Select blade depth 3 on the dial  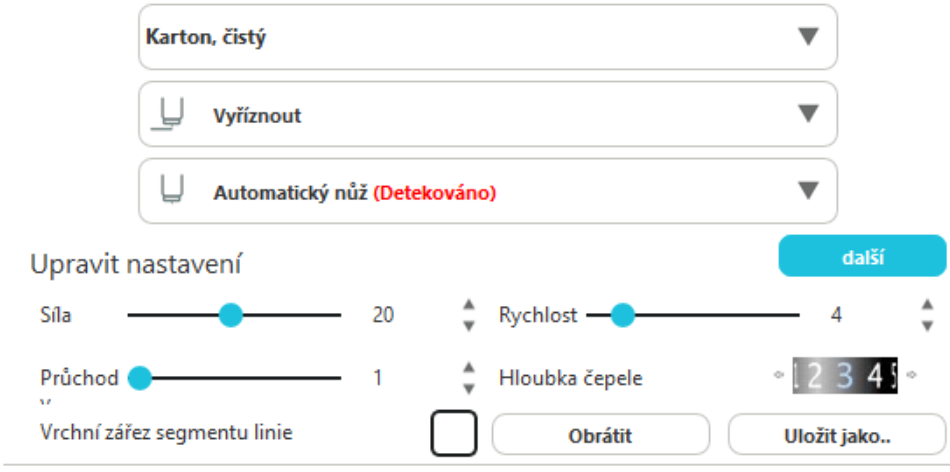[845, 377]
